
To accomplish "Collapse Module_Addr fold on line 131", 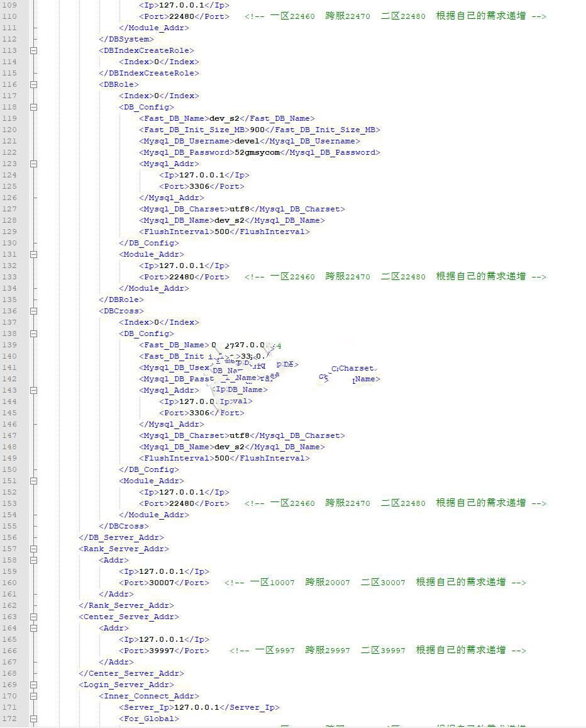I will click(33, 254).
